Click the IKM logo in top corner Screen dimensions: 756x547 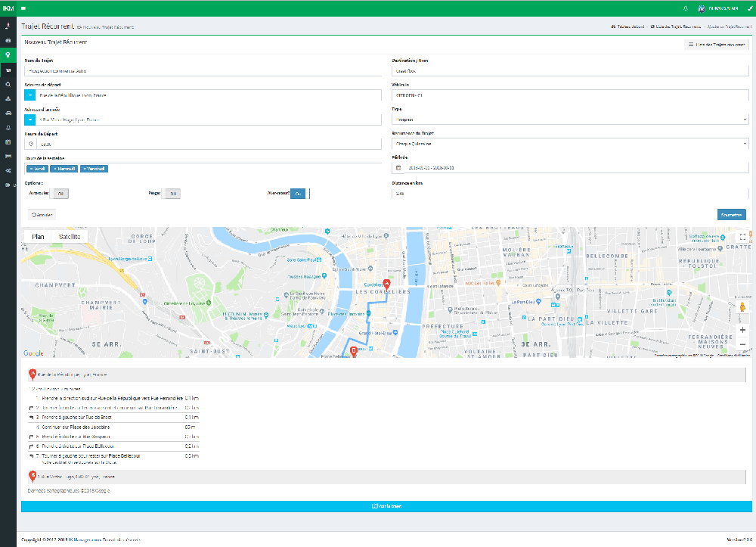click(8, 8)
